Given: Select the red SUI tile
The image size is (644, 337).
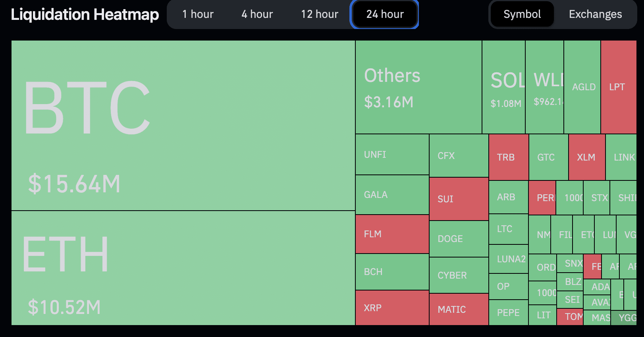Looking at the screenshot, I should [459, 199].
